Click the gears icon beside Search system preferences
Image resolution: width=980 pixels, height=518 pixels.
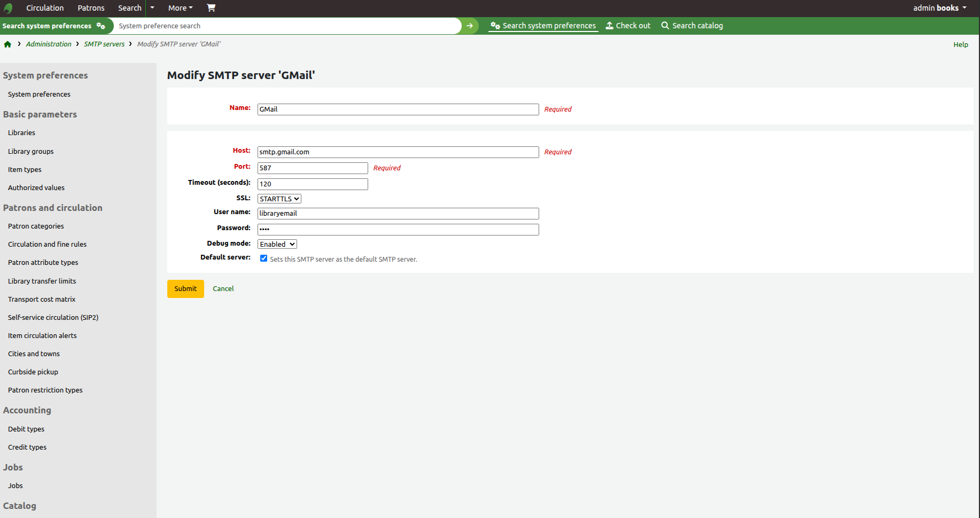[x=101, y=26]
